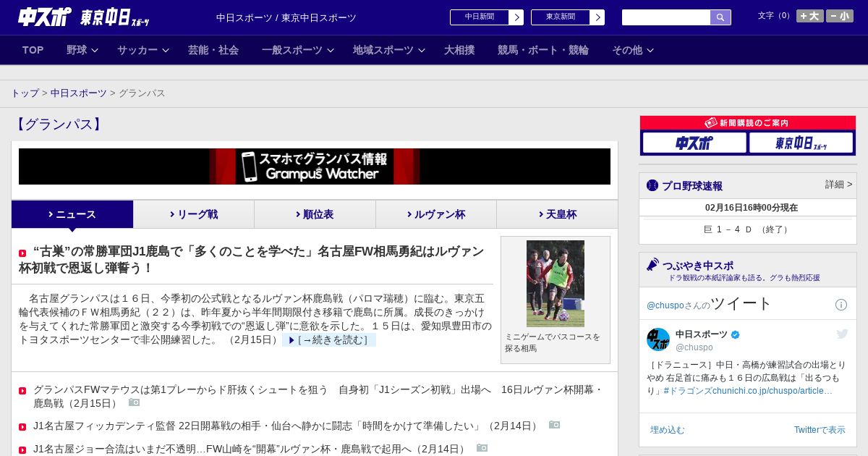Click Twitter verified badge beside 中日スポーツ
The image size is (868, 456).
[x=736, y=334]
